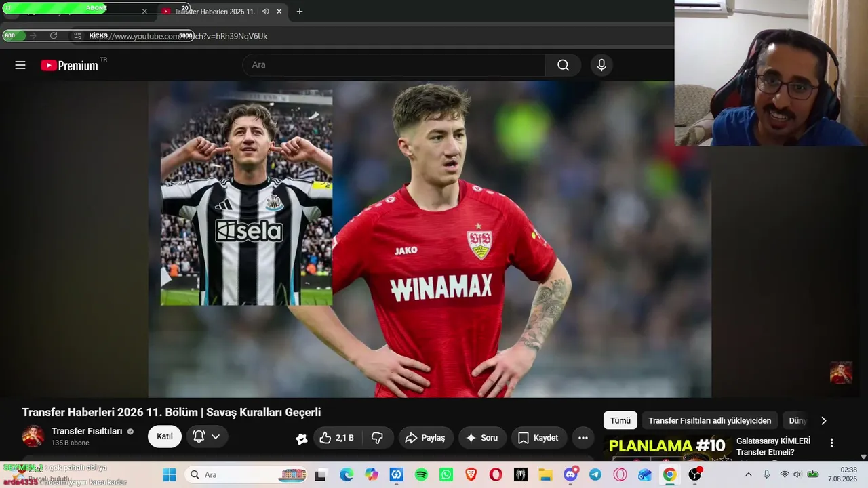Screen dimensions: 868x488
Task: Open Discord from the taskbar
Action: 570,474
